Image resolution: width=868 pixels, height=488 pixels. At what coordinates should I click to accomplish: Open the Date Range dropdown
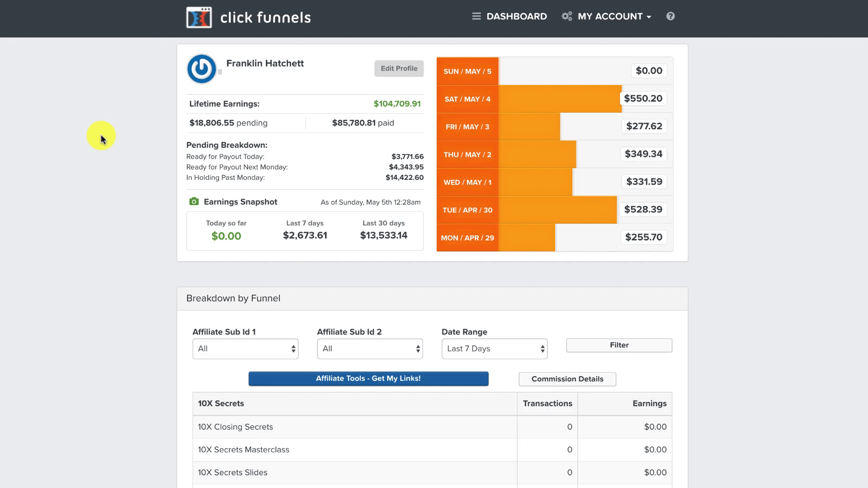coord(495,349)
